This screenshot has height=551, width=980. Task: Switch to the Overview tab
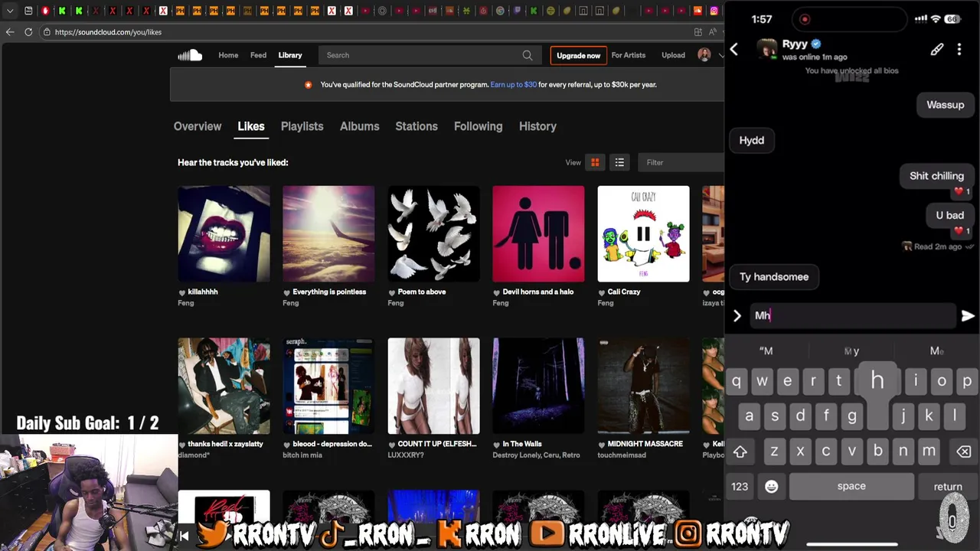click(x=198, y=126)
